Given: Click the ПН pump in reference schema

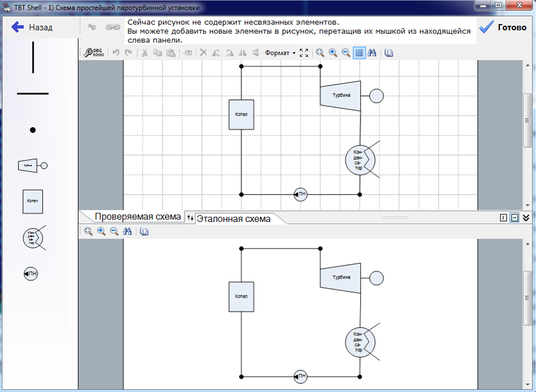Looking at the screenshot, I should tap(300, 376).
